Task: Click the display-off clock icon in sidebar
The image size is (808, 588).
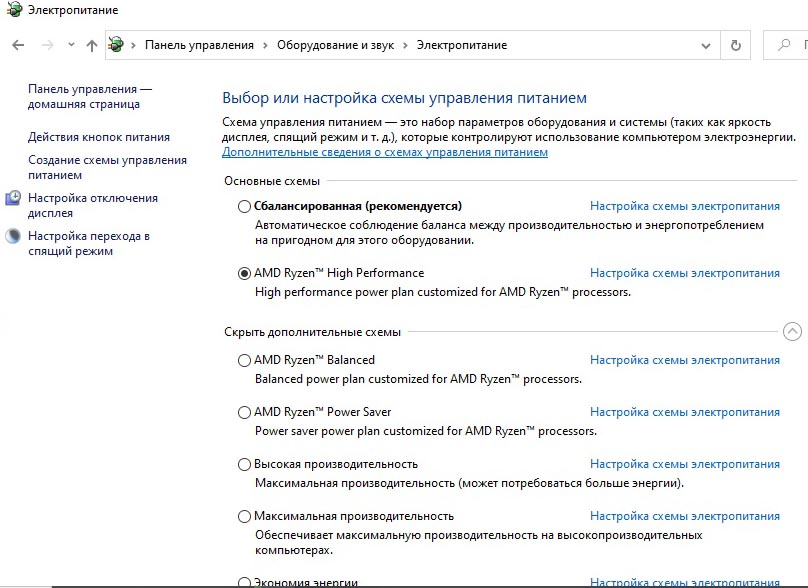Action: 13,198
